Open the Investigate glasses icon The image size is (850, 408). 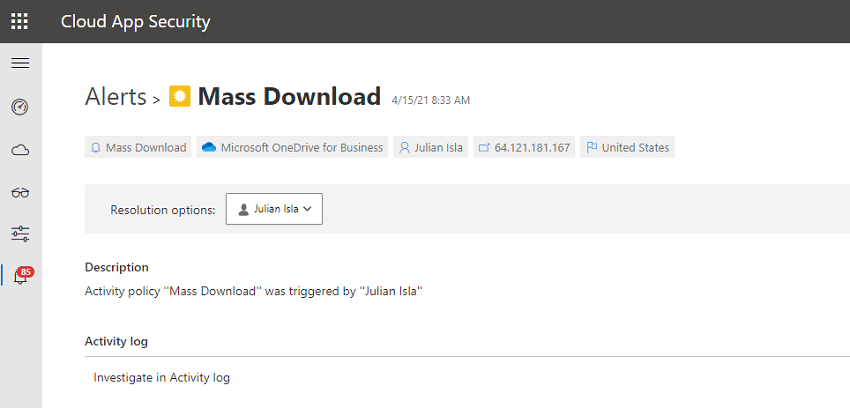point(20,192)
